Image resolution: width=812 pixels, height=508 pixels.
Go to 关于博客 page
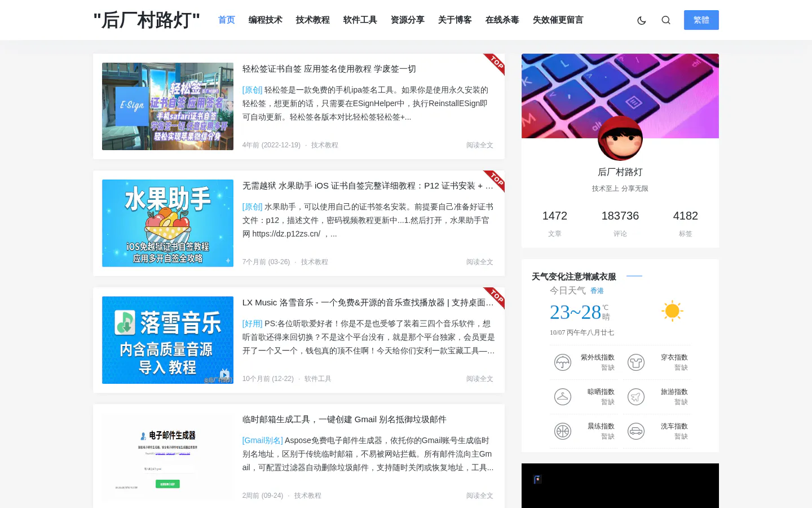(x=455, y=20)
